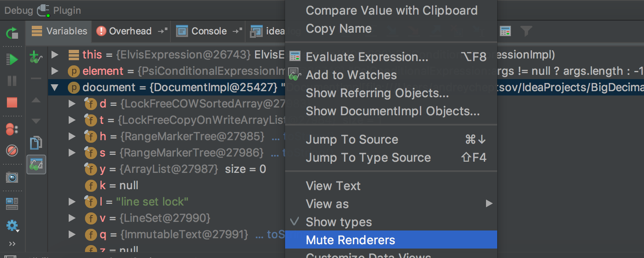The height and width of the screenshot is (258, 644).
Task: Toggle the Show Watches in Variables button
Action: point(36,165)
